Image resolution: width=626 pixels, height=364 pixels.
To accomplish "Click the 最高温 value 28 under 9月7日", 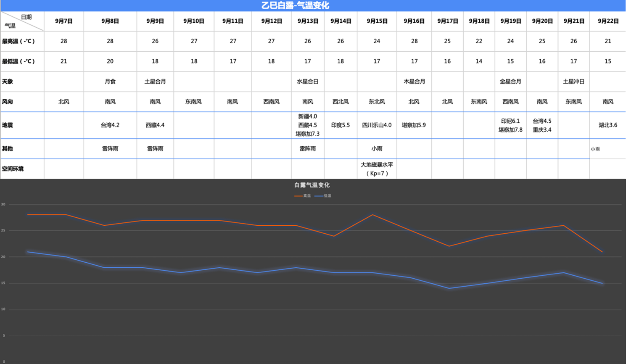I will click(x=64, y=41).
